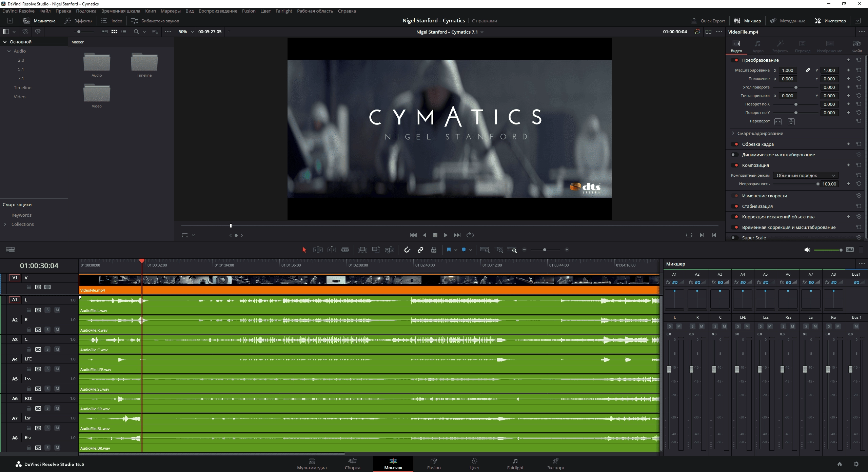This screenshot has width=868, height=472.
Task: Click the blue Flag icon
Action: 449,250
